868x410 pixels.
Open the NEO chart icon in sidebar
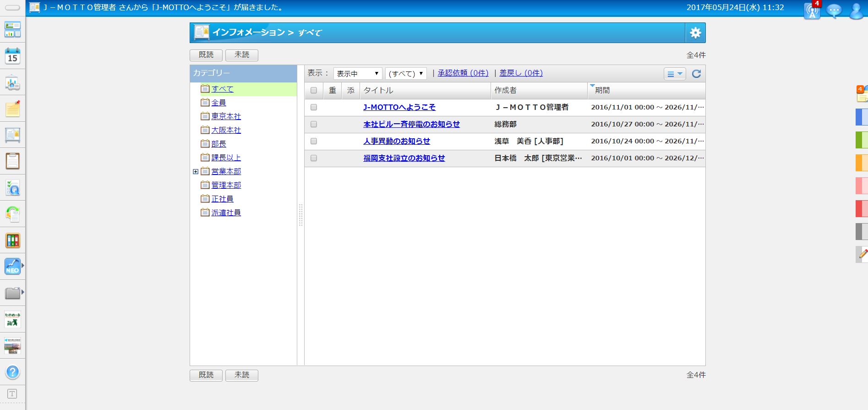[x=12, y=266]
